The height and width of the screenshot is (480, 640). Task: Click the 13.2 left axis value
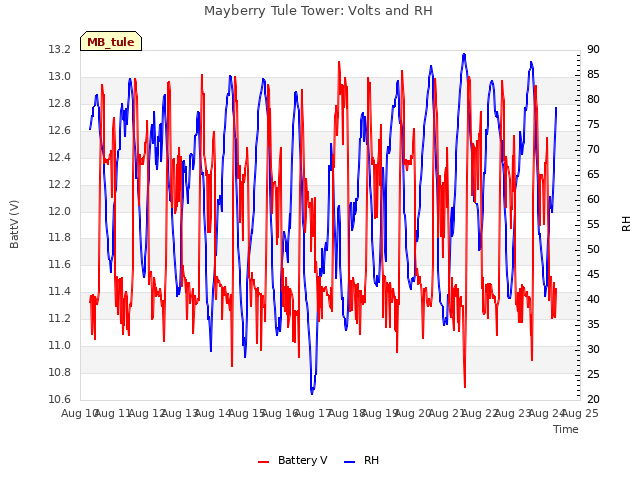coord(59,49)
